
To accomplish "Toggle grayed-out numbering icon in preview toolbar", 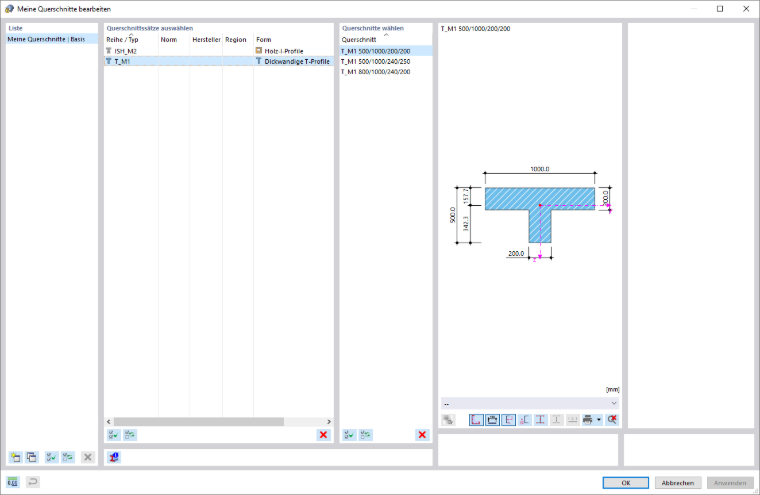I will 572,420.
